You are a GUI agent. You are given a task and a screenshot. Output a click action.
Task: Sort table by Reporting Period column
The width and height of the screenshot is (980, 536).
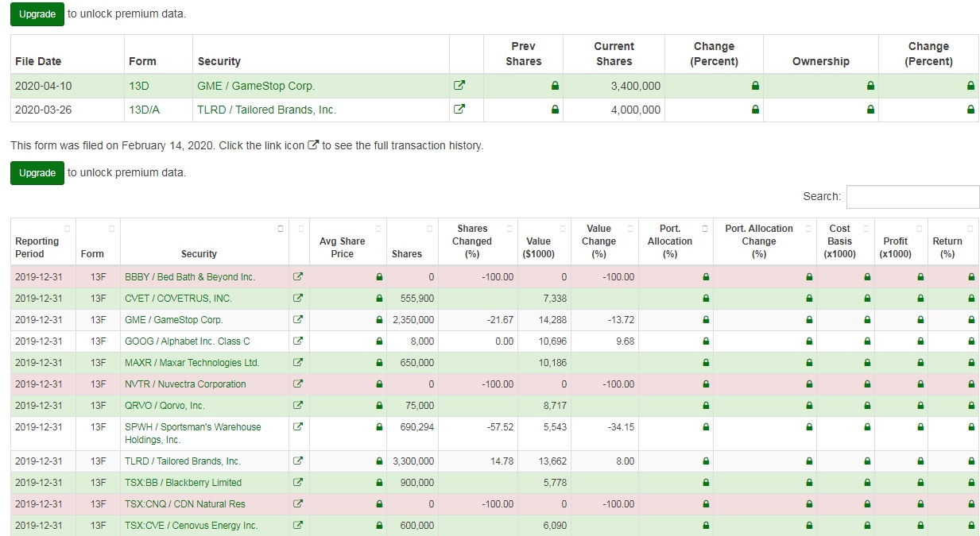(x=37, y=247)
